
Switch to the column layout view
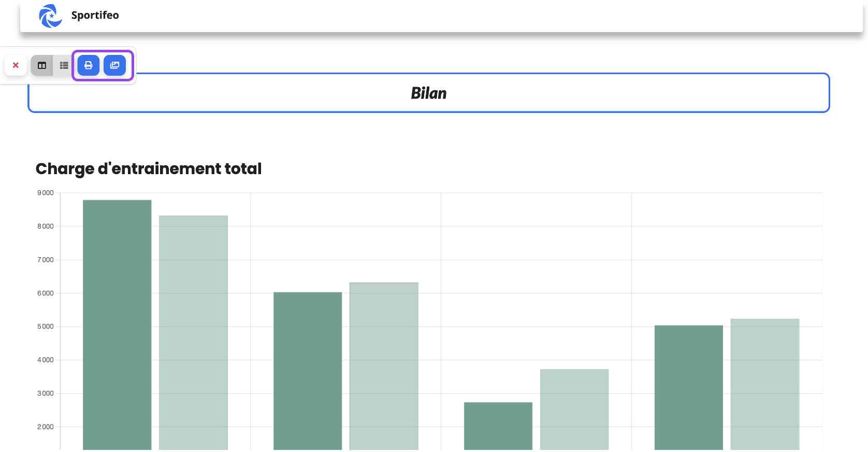click(42, 65)
